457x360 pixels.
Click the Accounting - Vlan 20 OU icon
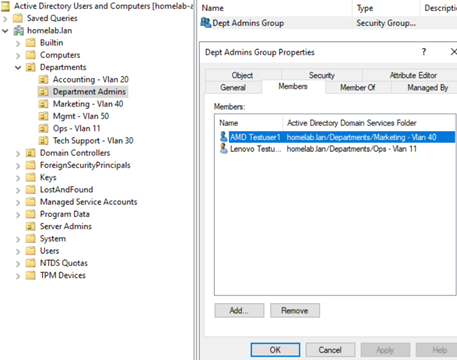pyautogui.click(x=43, y=79)
